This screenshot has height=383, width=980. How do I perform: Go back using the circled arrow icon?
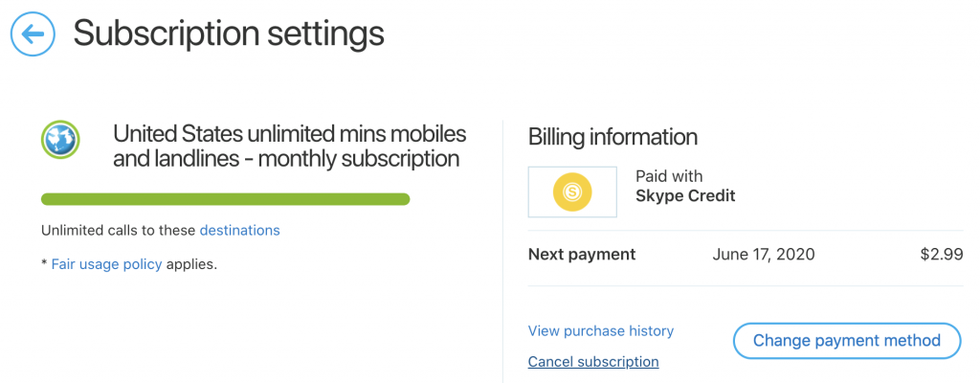33,34
